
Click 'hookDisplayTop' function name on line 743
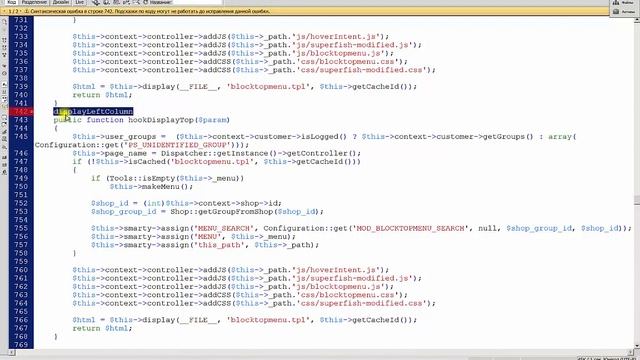point(160,120)
